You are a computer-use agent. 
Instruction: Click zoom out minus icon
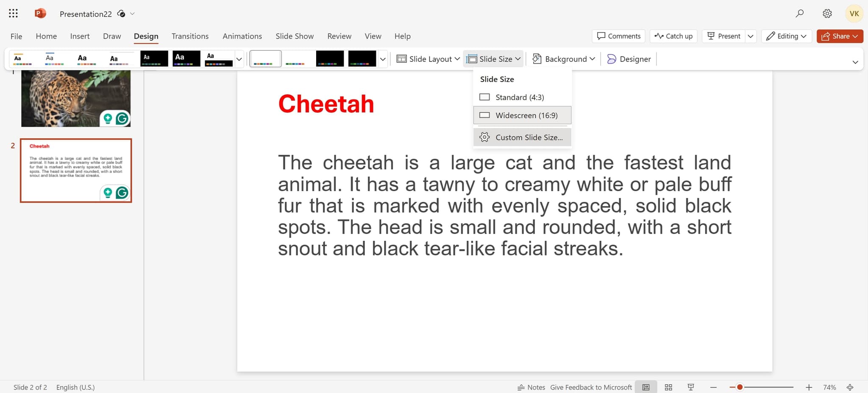pyautogui.click(x=713, y=387)
